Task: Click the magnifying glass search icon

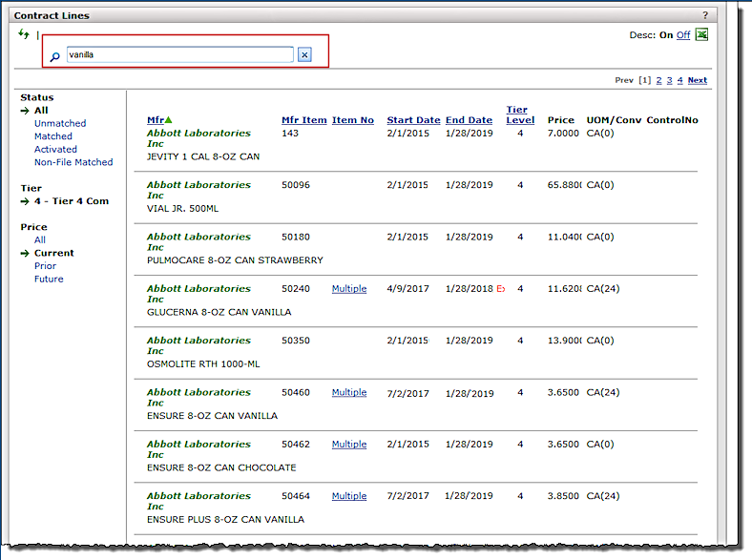Action: (54, 56)
